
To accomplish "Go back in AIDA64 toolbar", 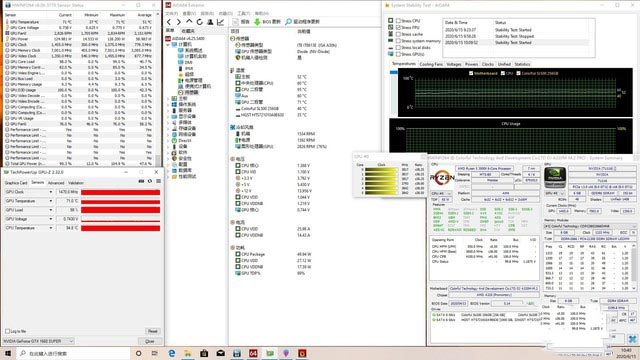I will (169, 22).
